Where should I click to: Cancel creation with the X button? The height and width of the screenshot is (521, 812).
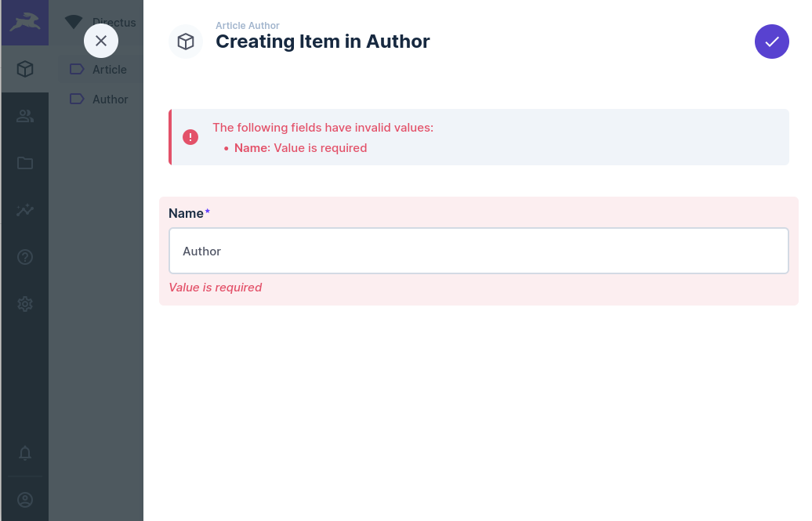pos(100,41)
